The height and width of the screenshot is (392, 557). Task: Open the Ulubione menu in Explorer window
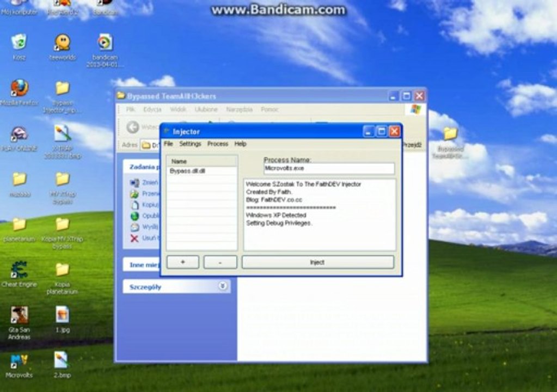point(206,109)
